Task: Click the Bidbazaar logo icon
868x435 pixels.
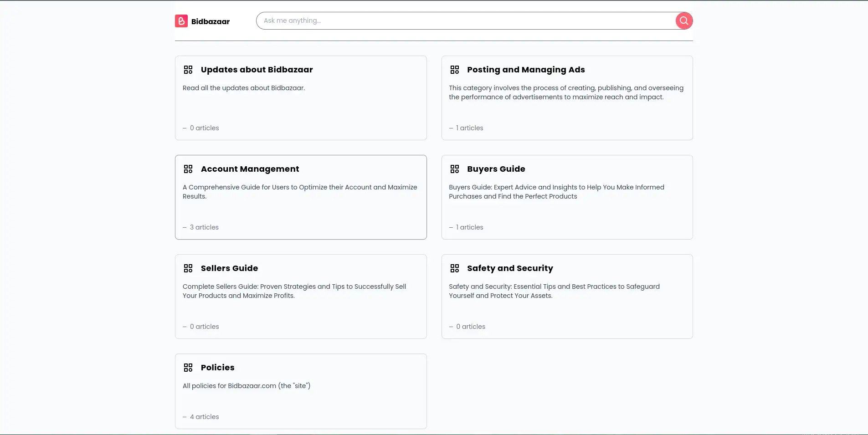Action: [181, 21]
